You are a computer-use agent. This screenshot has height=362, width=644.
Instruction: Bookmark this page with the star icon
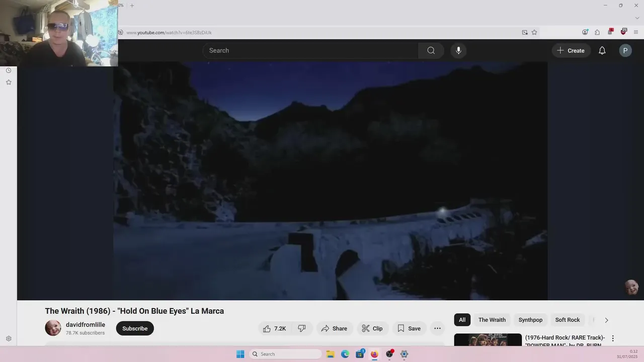[x=534, y=32]
